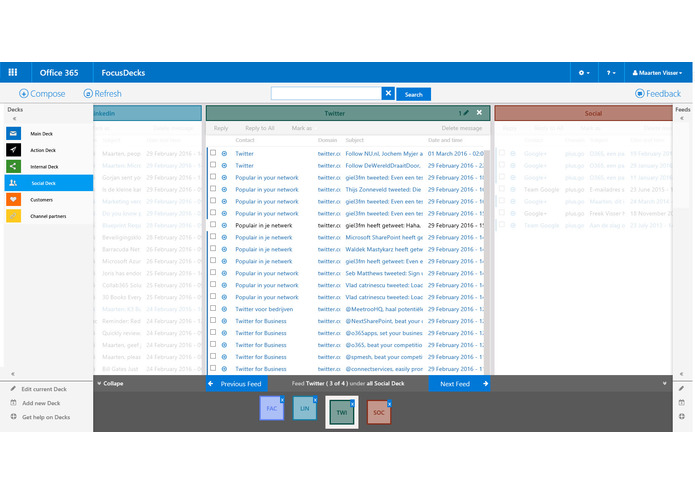Select the Internal Deck share icon
Screen dimensions: 695x494
point(13,166)
